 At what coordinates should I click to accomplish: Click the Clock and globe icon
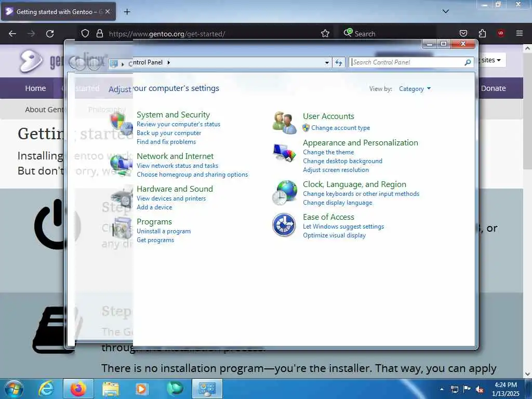point(284,192)
